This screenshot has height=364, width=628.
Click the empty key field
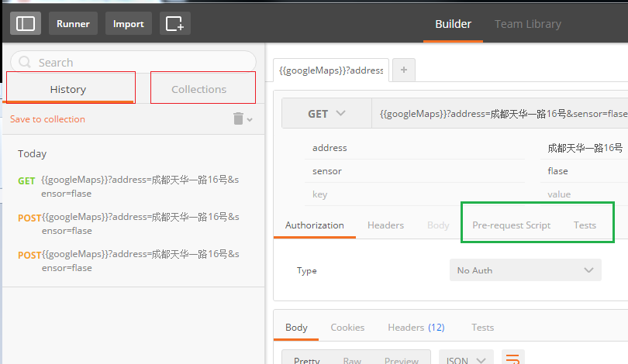coord(415,194)
